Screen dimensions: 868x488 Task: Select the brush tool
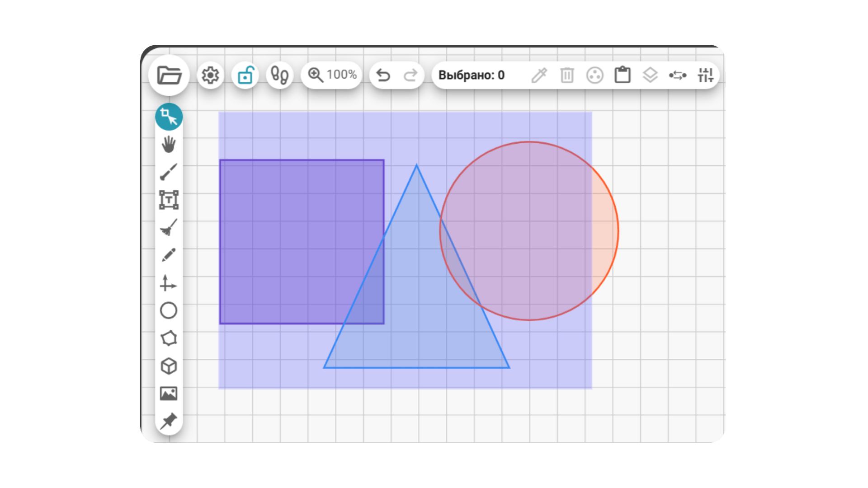(x=169, y=172)
